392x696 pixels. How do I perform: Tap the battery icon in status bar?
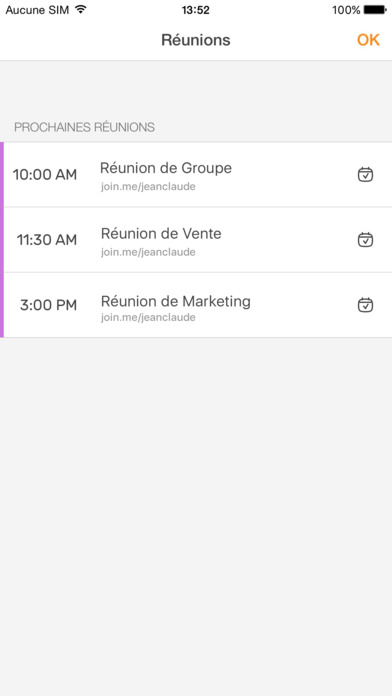(375, 10)
